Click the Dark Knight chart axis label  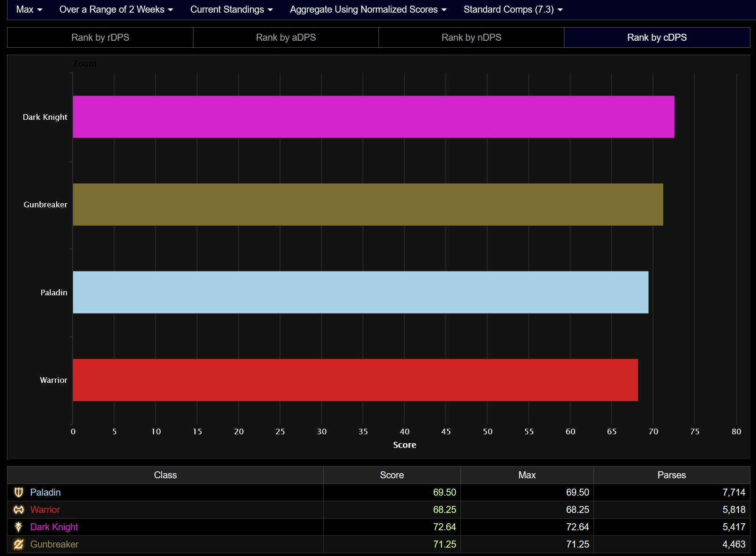[x=45, y=117]
